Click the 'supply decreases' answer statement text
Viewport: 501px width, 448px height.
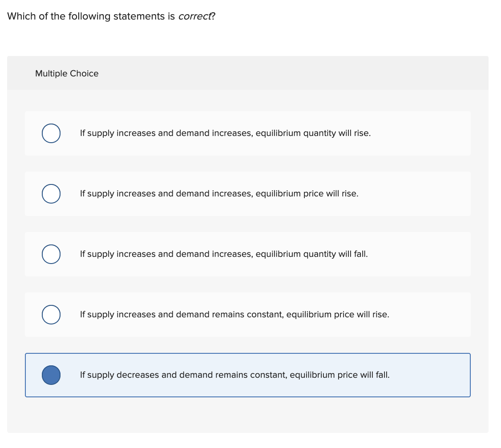(x=234, y=375)
